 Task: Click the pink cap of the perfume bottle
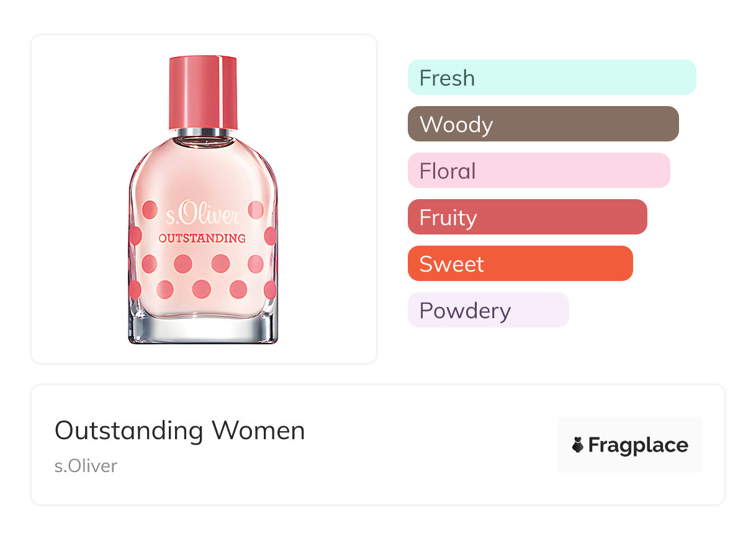(203, 92)
